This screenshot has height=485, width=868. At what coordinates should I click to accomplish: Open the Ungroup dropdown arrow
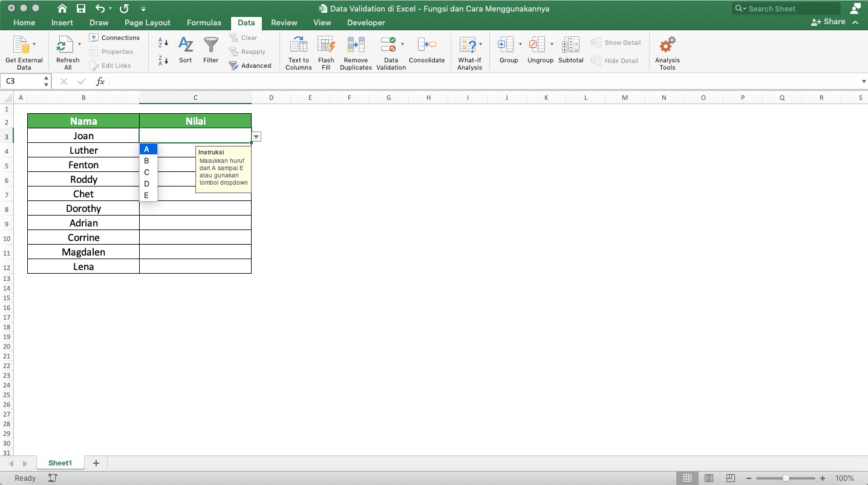[552, 44]
